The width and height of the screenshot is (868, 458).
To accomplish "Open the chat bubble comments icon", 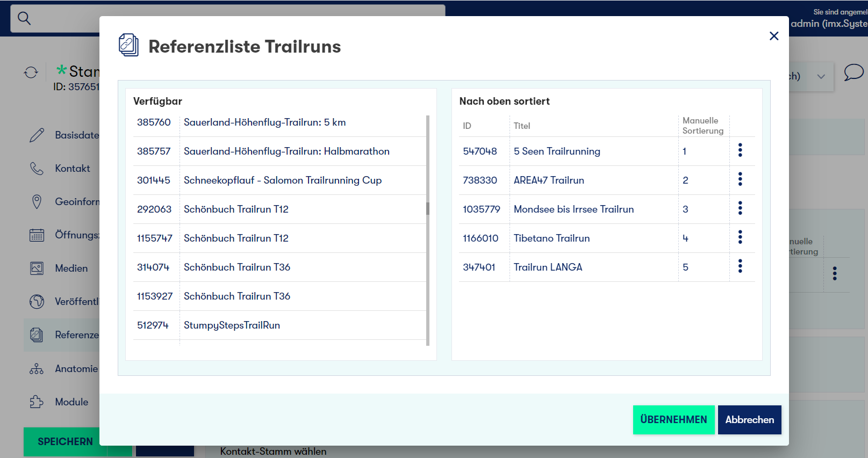I will point(853,72).
